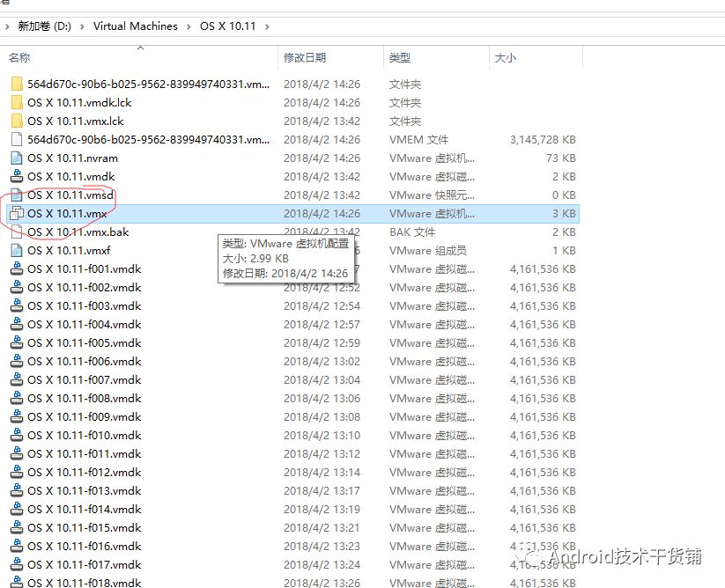Go to 新加卷 (D:) in the address bar
Image resolution: width=725 pixels, height=588 pixels.
click(44, 26)
